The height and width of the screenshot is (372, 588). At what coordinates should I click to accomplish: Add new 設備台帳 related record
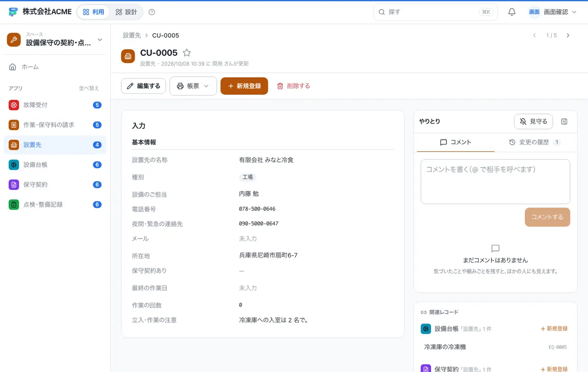[554, 329]
